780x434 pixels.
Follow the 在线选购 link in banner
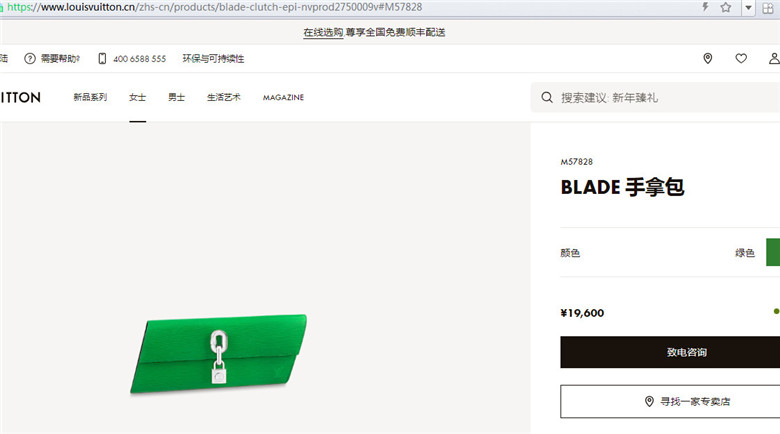coord(323,32)
